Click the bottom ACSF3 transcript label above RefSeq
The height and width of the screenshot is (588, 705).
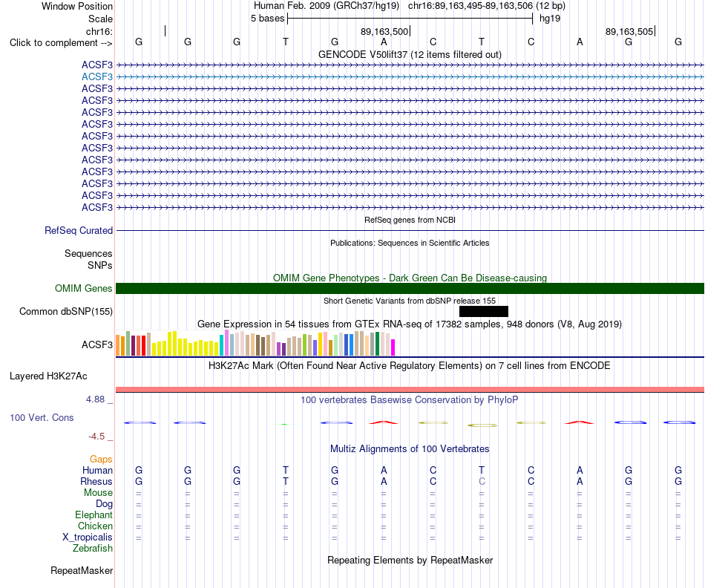pyautogui.click(x=97, y=207)
